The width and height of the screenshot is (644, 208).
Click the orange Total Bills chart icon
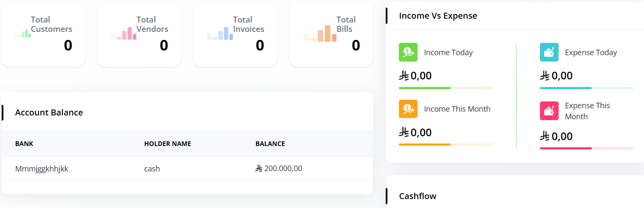(320, 34)
